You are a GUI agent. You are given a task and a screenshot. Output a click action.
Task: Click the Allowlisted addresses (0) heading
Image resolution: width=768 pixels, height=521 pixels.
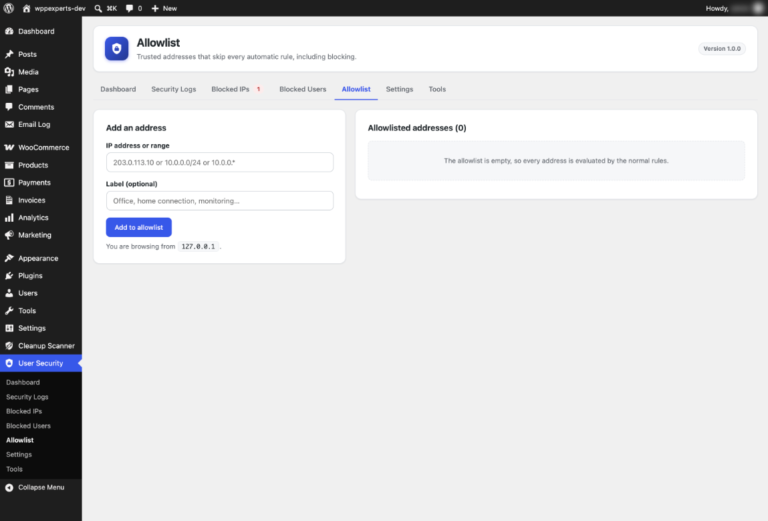(417, 128)
